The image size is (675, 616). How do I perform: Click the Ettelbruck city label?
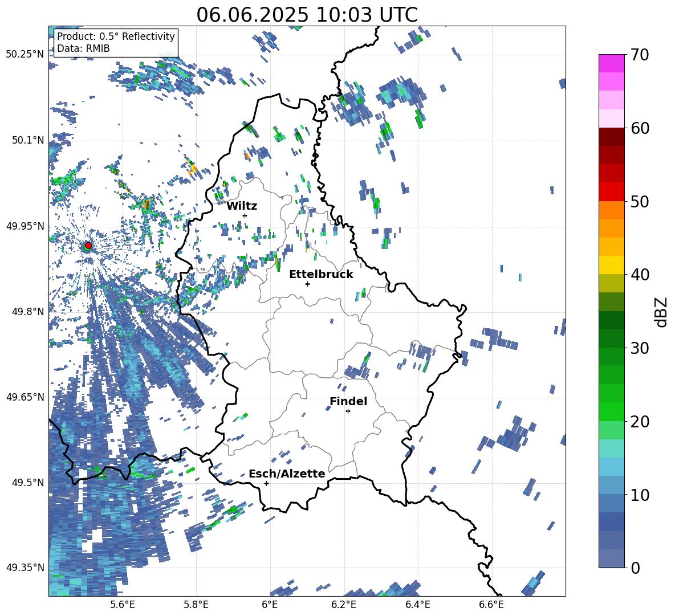tap(321, 275)
